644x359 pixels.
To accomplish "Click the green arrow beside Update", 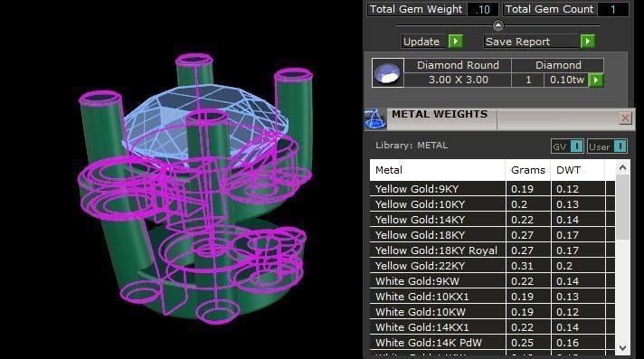I will [456, 42].
